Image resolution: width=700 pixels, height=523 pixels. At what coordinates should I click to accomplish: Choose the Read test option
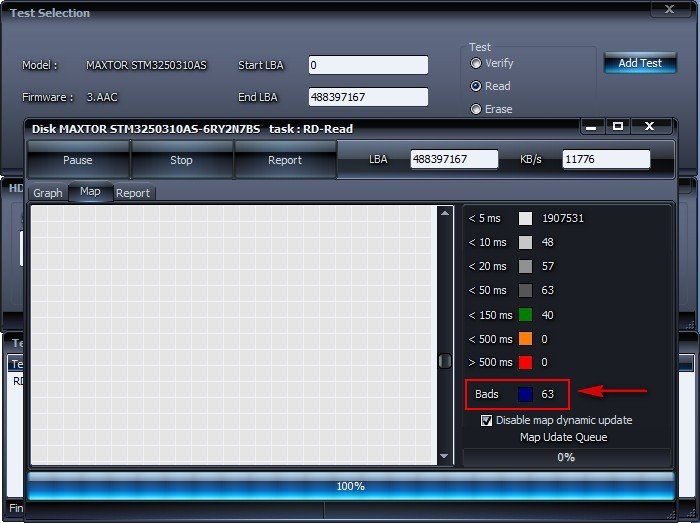[476, 87]
